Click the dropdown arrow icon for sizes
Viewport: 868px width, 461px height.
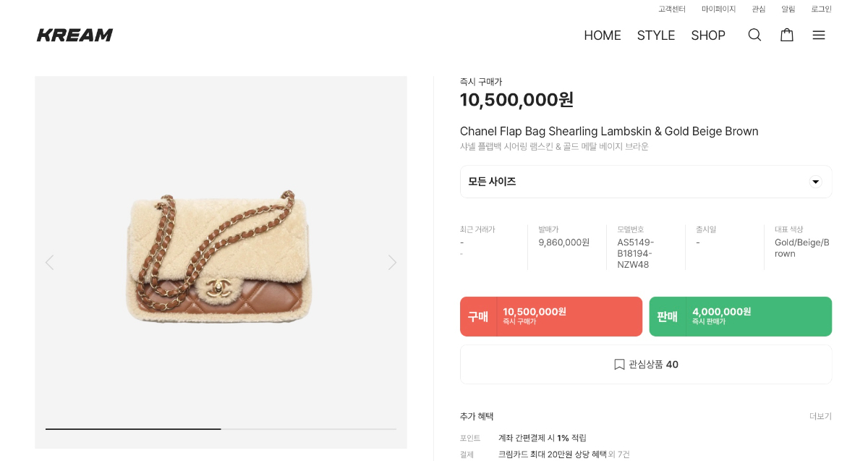click(815, 182)
